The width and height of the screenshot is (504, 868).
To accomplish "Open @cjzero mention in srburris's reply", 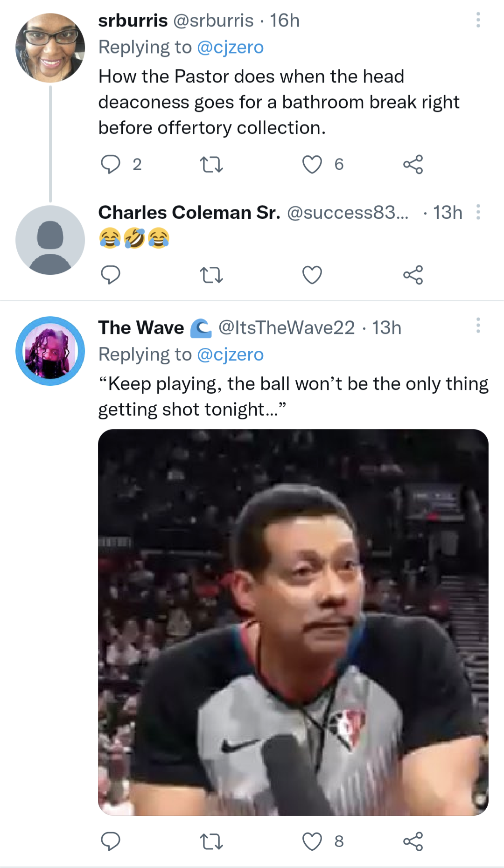I will coord(230,47).
